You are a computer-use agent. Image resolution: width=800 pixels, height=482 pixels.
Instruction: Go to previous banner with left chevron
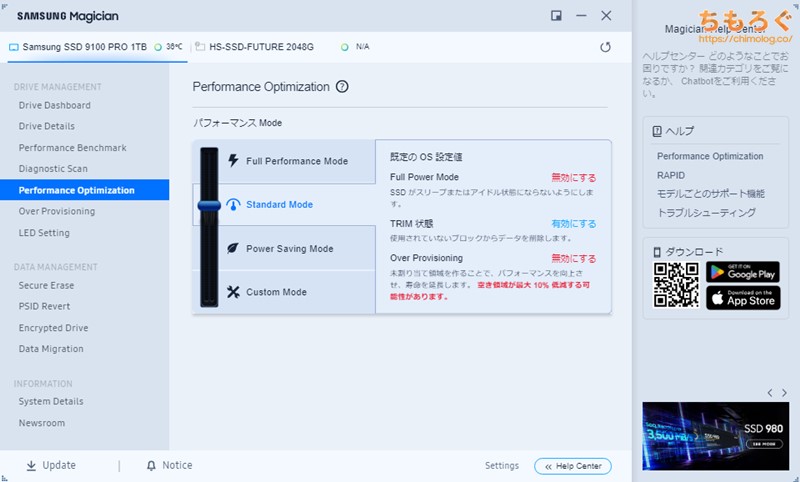770,393
